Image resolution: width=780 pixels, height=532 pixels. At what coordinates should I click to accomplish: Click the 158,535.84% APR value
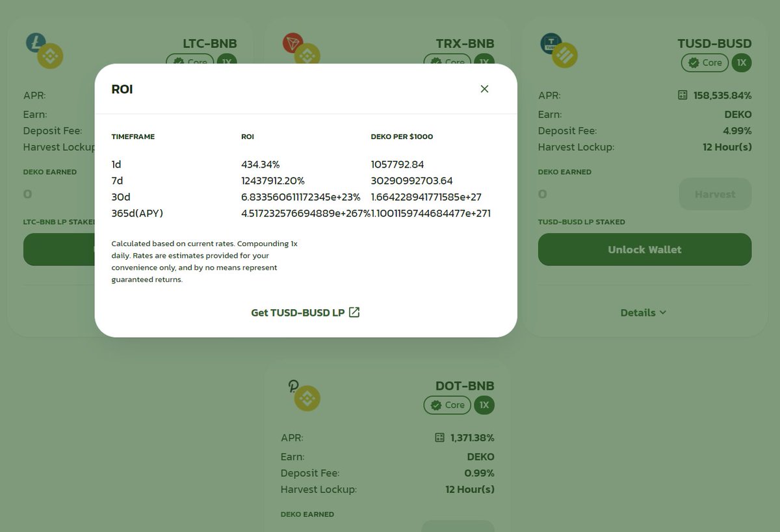tap(722, 95)
